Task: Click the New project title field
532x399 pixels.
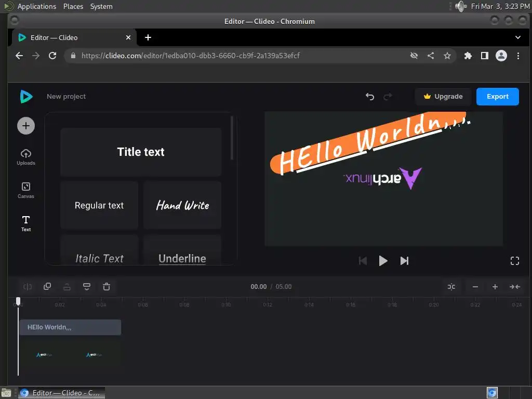Action: pos(66,96)
